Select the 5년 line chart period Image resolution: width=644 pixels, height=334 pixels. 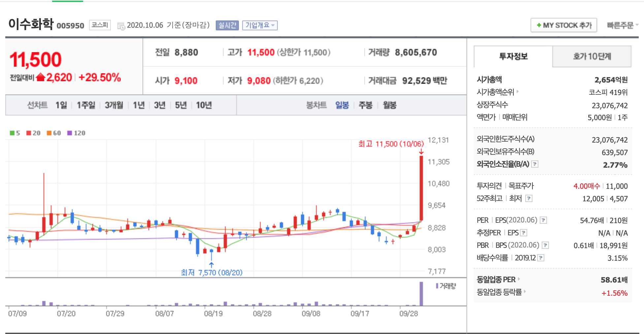(x=181, y=105)
